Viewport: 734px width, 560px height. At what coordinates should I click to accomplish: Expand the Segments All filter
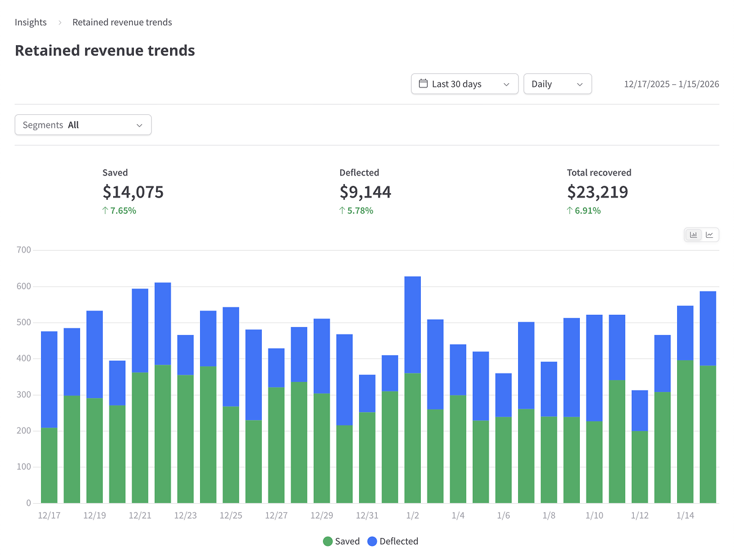83,124
